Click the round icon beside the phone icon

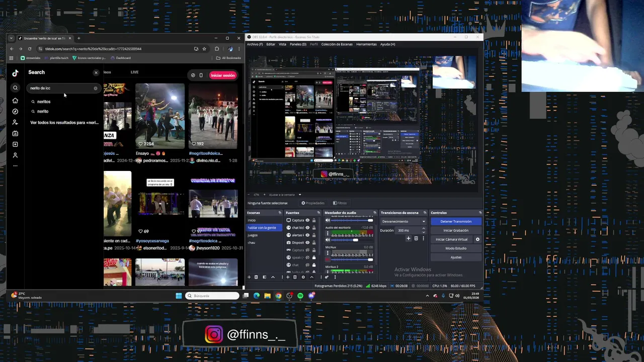(x=193, y=75)
